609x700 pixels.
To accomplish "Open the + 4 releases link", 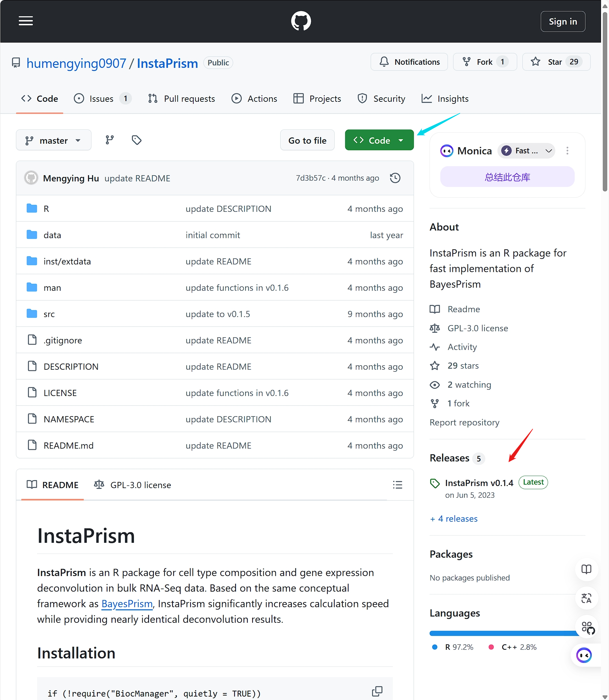I will [x=453, y=519].
